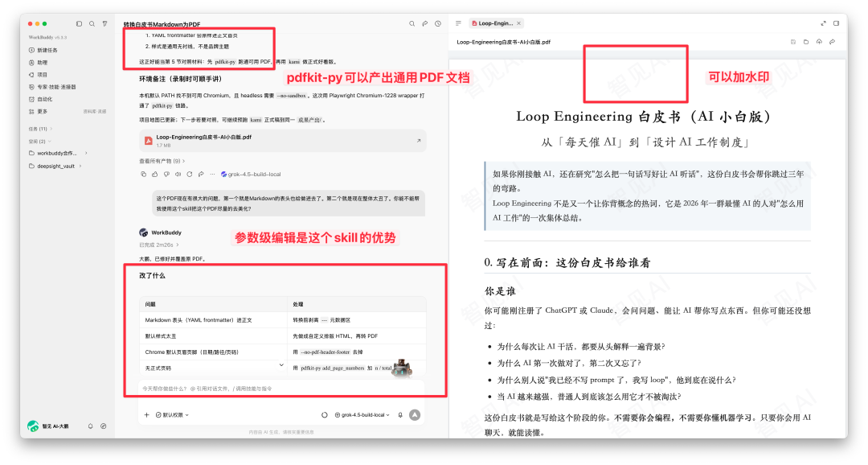The height and width of the screenshot is (465, 868).
Task: Collapse the 空间 (2) section
Action: (40, 142)
